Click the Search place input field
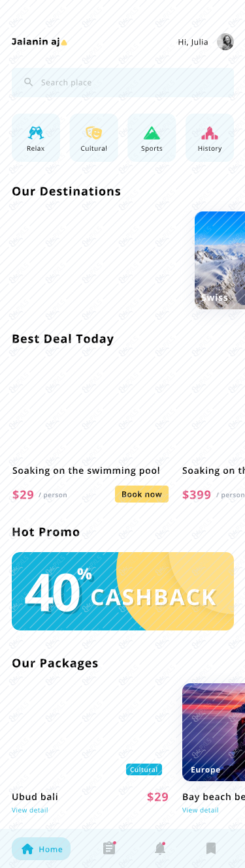The height and width of the screenshot is (868, 245). 123,82
